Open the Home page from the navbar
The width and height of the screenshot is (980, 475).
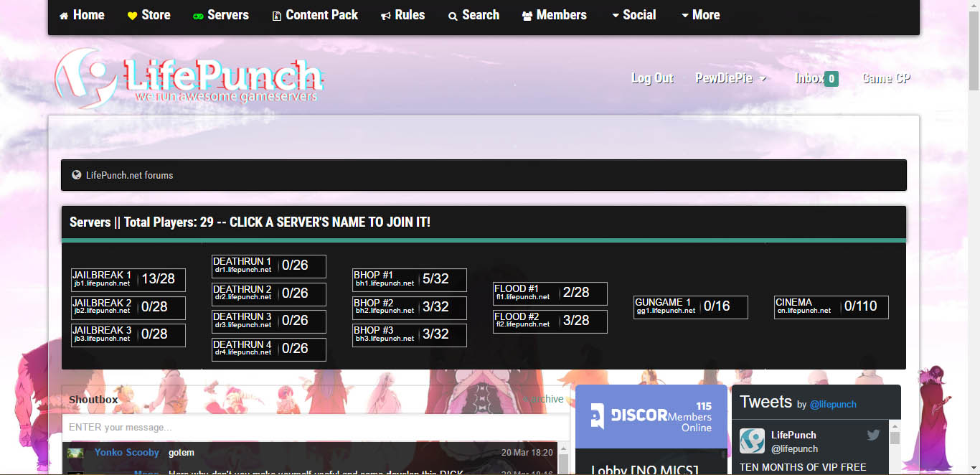click(x=82, y=15)
